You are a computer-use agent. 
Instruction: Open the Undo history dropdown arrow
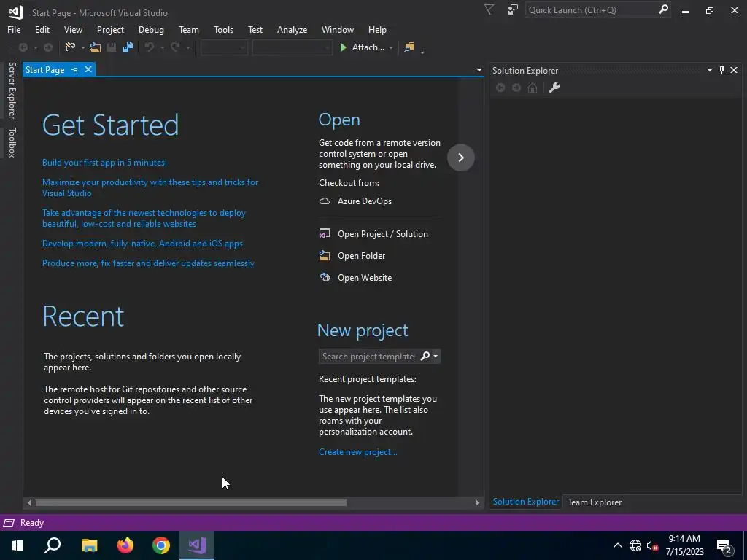pyautogui.click(x=162, y=48)
